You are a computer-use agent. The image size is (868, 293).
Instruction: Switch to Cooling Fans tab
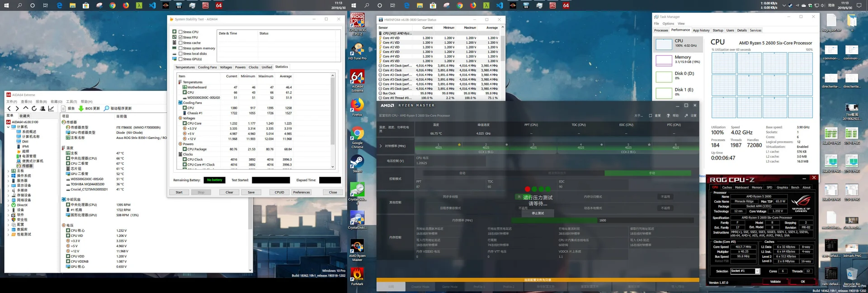click(207, 67)
